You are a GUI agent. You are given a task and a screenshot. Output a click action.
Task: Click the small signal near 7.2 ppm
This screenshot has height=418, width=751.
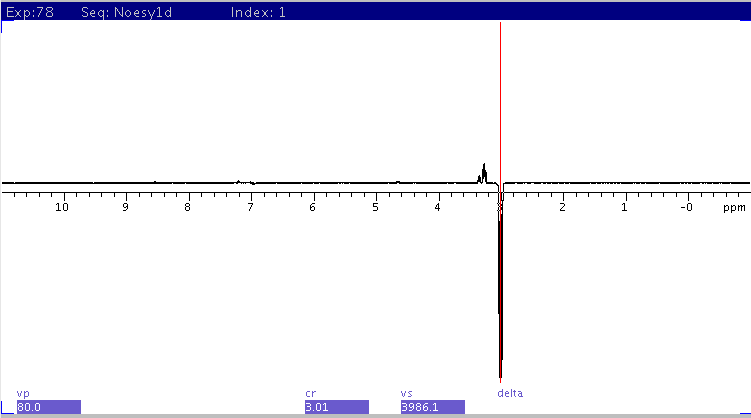[239, 181]
